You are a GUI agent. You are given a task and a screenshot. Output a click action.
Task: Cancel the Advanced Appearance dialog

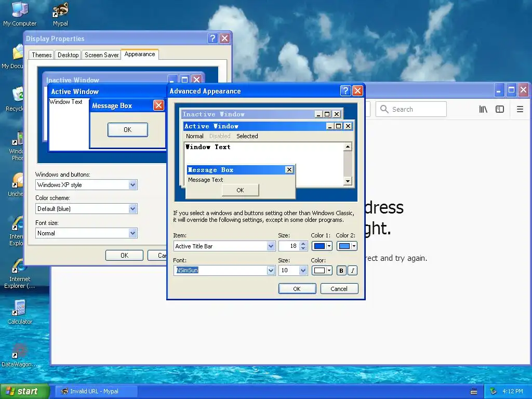point(339,289)
